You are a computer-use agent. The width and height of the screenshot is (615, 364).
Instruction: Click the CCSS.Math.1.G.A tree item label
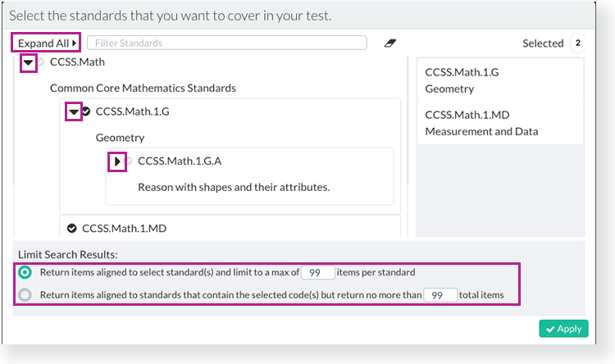(x=180, y=162)
